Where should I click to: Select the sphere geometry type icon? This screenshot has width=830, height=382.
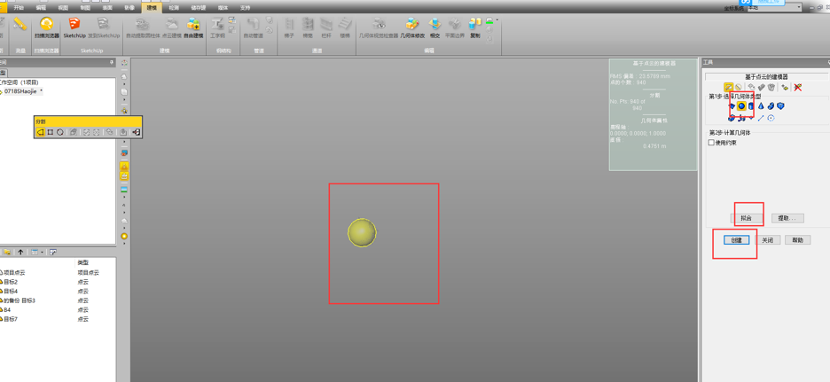point(742,106)
